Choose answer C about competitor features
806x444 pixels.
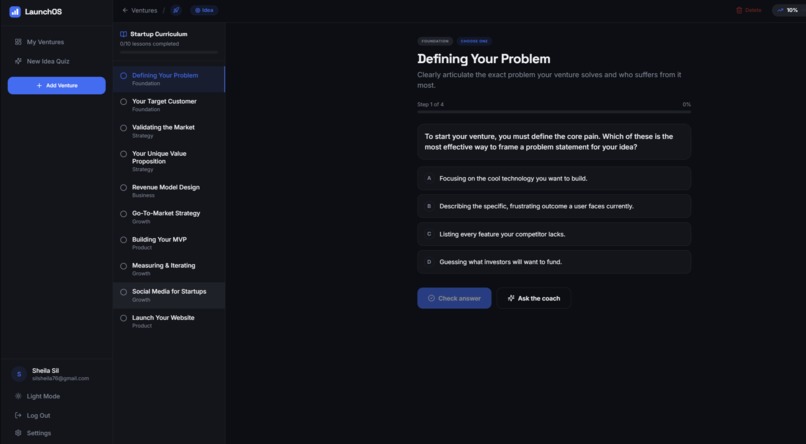point(554,234)
